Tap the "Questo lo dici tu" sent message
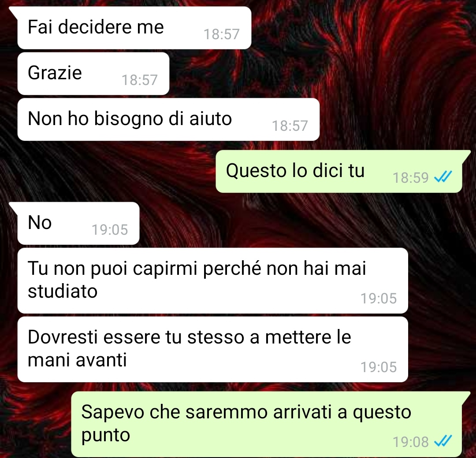This screenshot has width=476, height=458. (x=339, y=171)
